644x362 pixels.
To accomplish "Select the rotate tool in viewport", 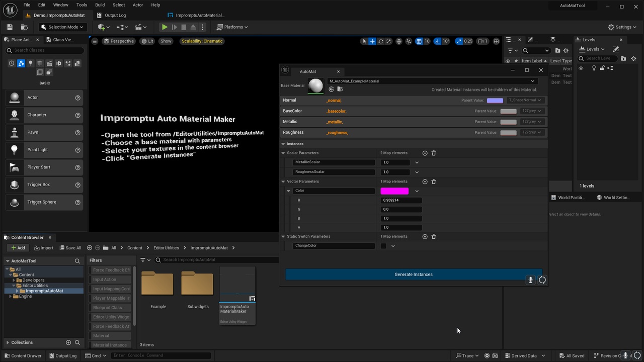I will [381, 41].
